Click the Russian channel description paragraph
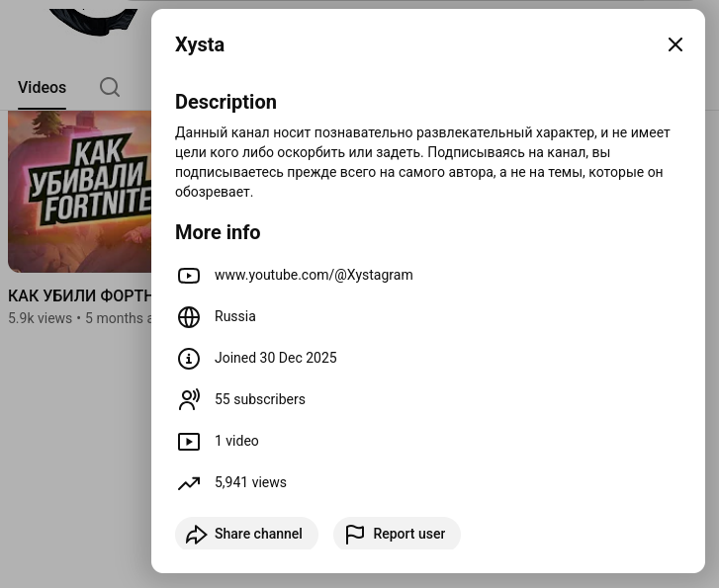The height and width of the screenshot is (588, 719). 422,162
